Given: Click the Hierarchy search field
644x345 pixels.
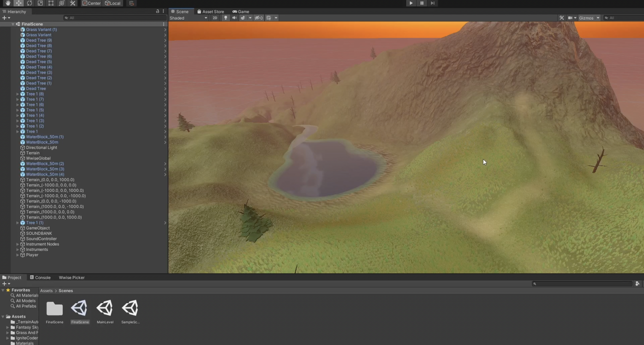Looking at the screenshot, I should click(115, 18).
